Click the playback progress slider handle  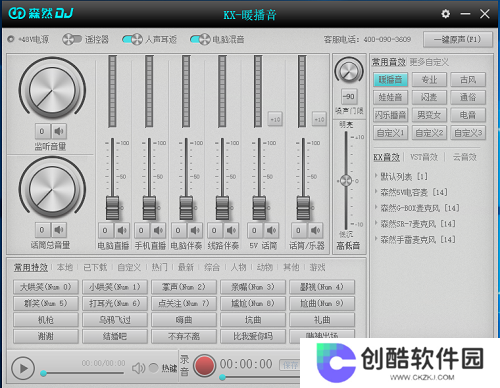(x=43, y=373)
